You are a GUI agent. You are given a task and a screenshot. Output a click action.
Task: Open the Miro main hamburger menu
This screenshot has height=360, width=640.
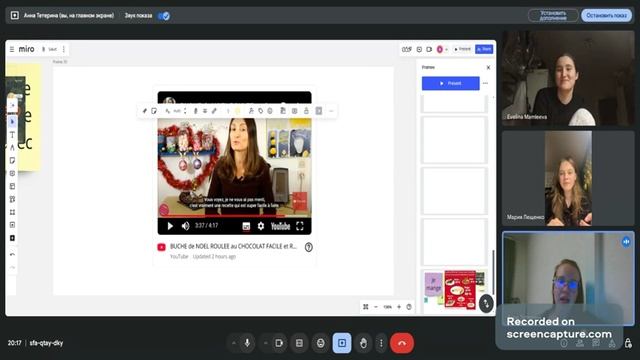click(12, 49)
